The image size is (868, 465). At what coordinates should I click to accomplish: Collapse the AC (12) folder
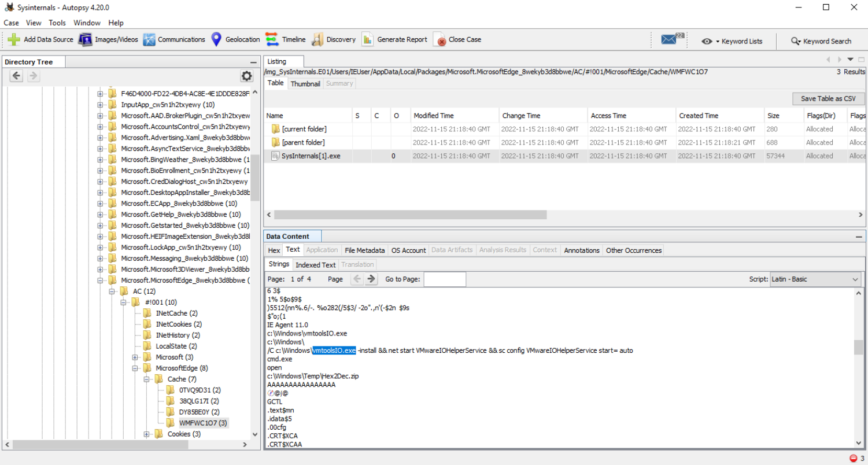click(x=112, y=291)
